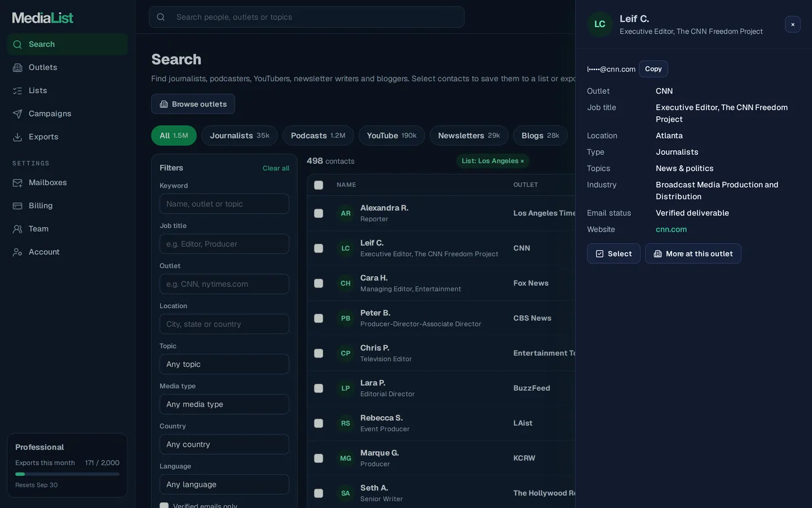Open Campaigns paper-plane icon
Viewport: 812px width, 508px height.
click(17, 114)
